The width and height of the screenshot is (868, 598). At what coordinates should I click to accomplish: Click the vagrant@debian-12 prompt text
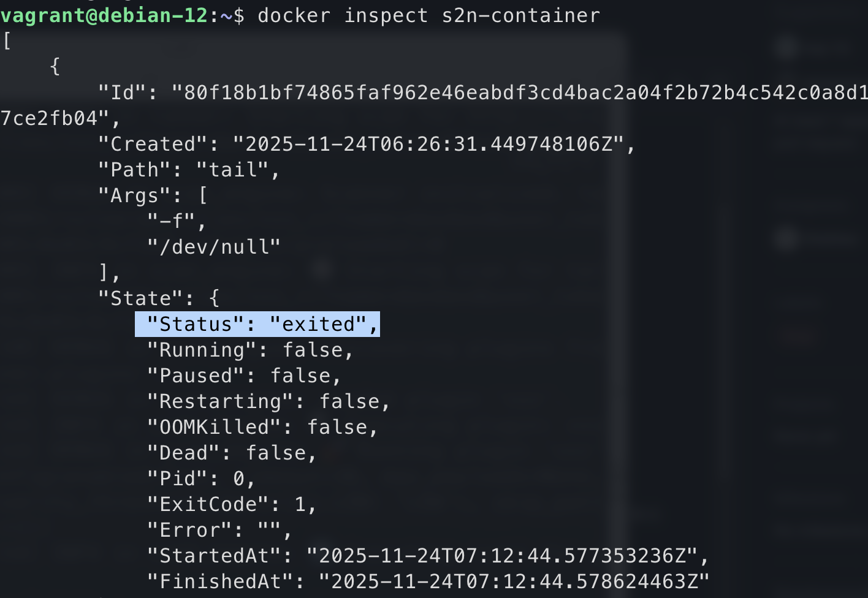click(x=104, y=15)
